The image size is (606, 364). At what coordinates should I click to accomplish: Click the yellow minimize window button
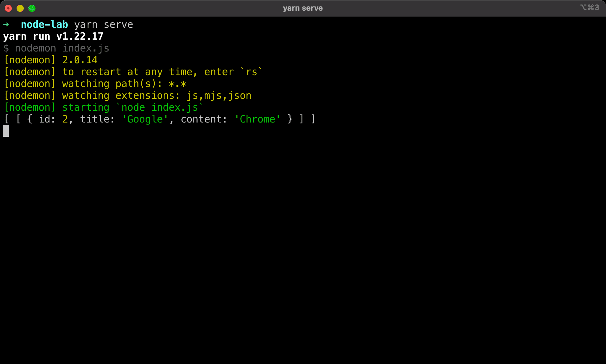(20, 8)
